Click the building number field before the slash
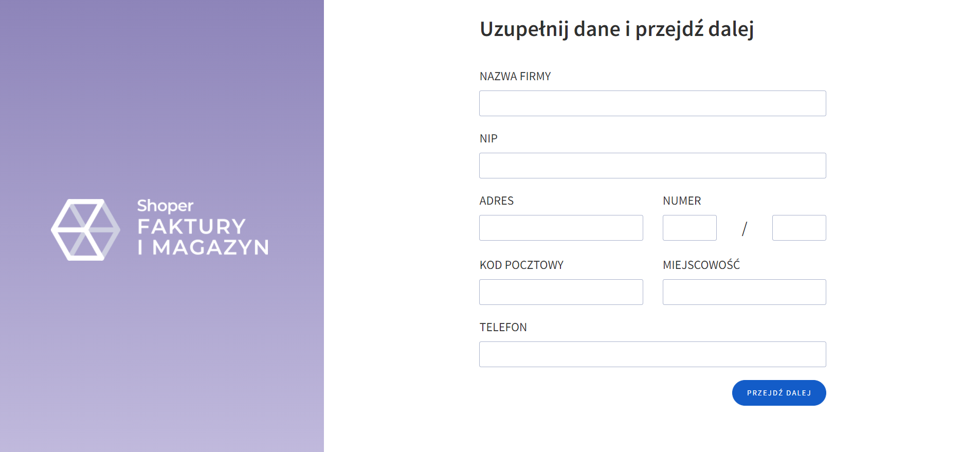Image resolution: width=980 pixels, height=452 pixels. click(689, 228)
